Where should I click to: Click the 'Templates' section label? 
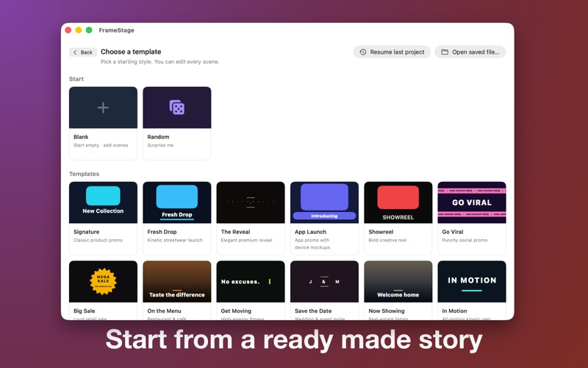[x=84, y=174]
